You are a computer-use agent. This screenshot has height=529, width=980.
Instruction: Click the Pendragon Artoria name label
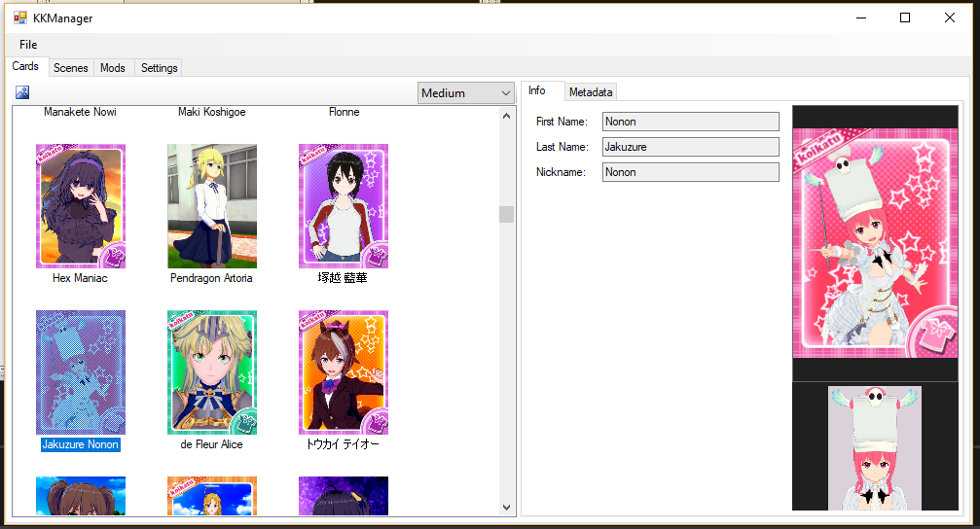pos(211,278)
